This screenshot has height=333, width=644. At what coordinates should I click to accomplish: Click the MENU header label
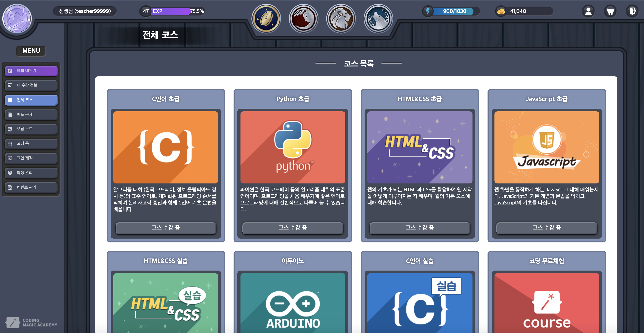pos(31,51)
